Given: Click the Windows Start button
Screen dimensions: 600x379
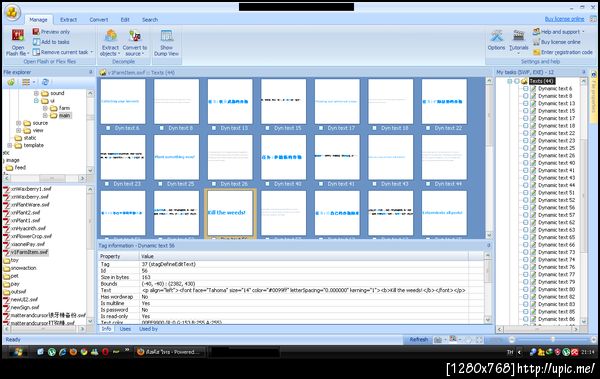Looking at the screenshot, I should 17,352.
